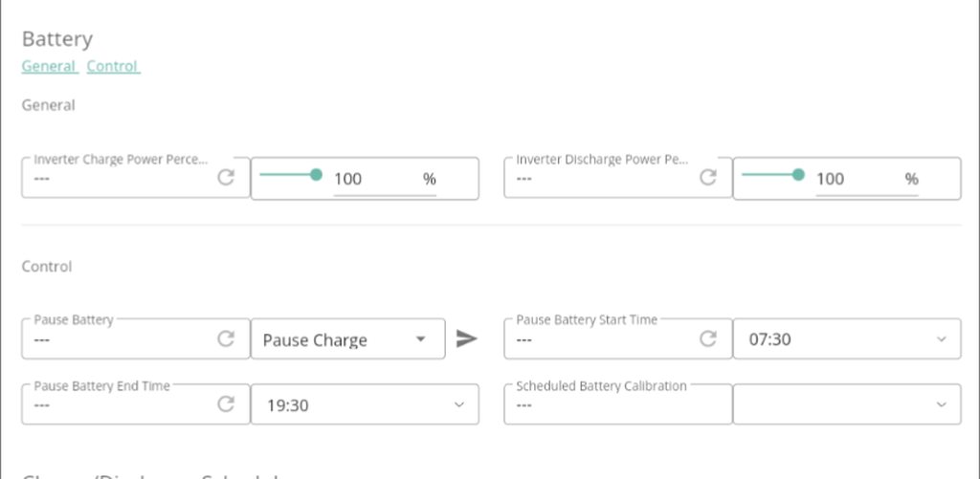Click the Inverter Charge Power slider handle
This screenshot has height=479, width=980.
317,174
